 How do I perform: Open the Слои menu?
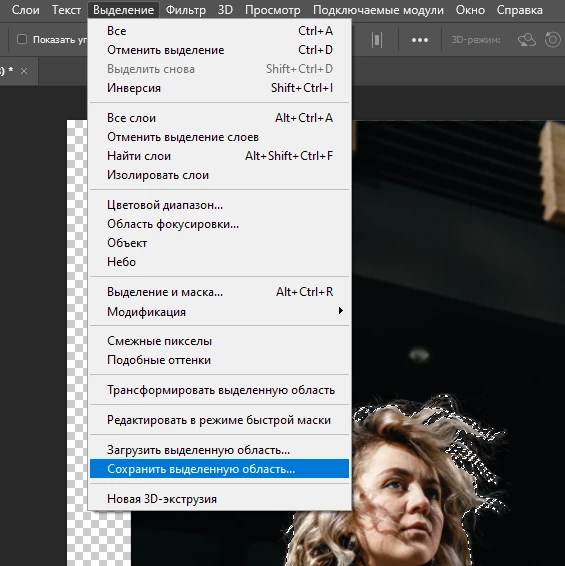coord(25,10)
